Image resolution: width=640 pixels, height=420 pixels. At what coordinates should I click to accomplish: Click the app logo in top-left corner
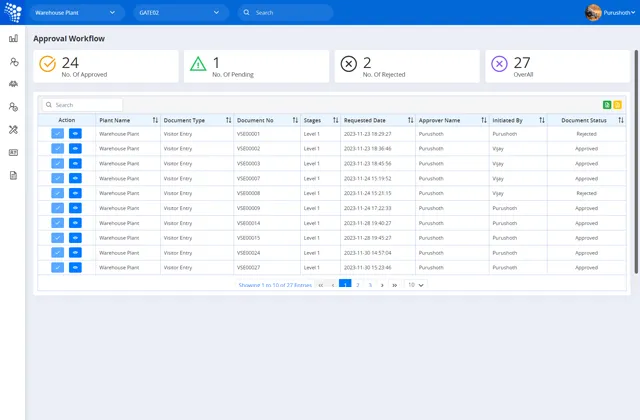pyautogui.click(x=13, y=12)
